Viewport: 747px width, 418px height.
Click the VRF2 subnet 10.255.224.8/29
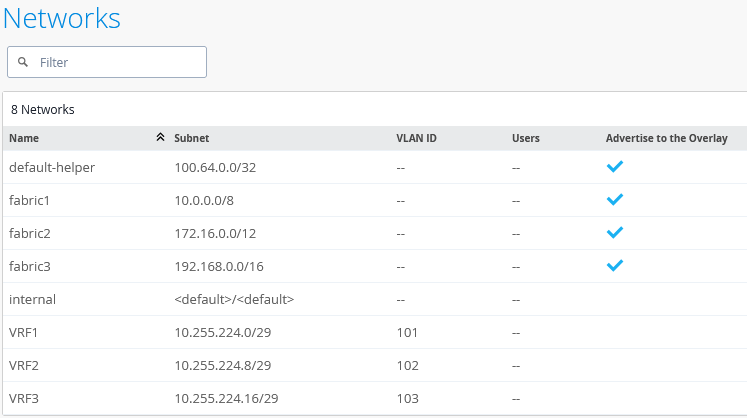pos(222,366)
